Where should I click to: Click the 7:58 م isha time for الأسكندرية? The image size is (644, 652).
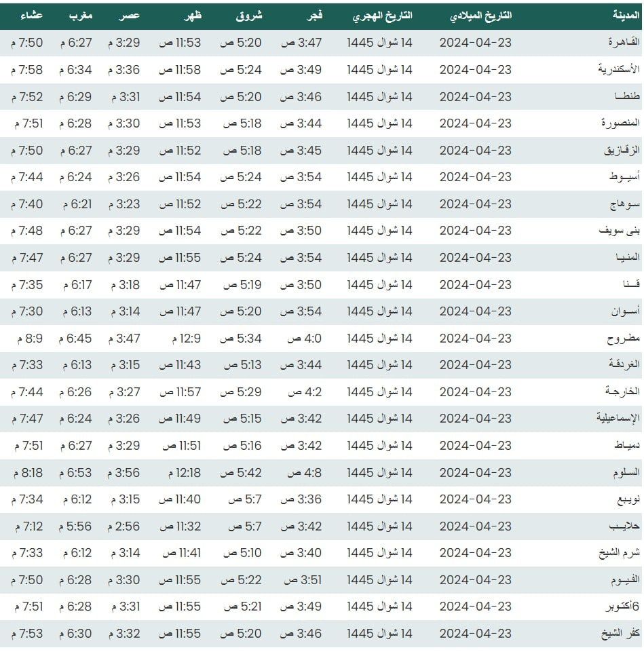[x=26, y=69]
